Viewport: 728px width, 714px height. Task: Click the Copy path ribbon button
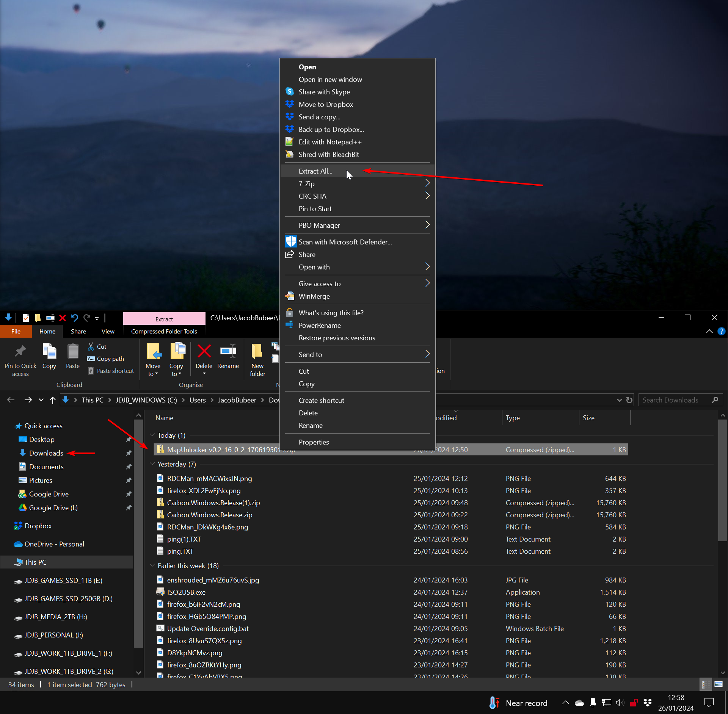coord(106,359)
